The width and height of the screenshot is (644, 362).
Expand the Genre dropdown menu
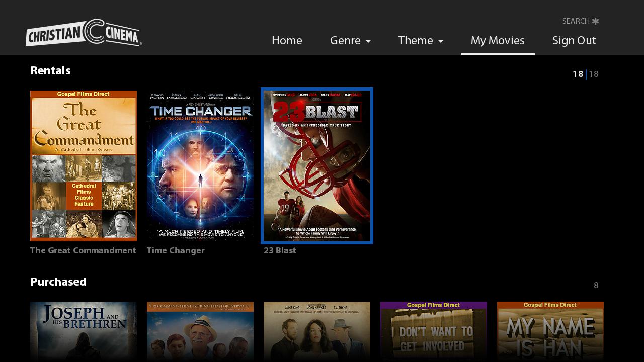[x=350, y=41]
